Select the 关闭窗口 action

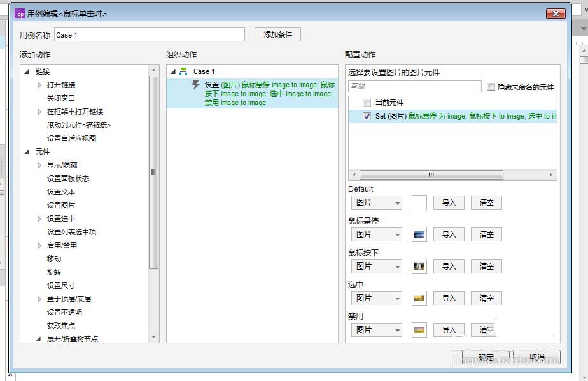tap(60, 98)
